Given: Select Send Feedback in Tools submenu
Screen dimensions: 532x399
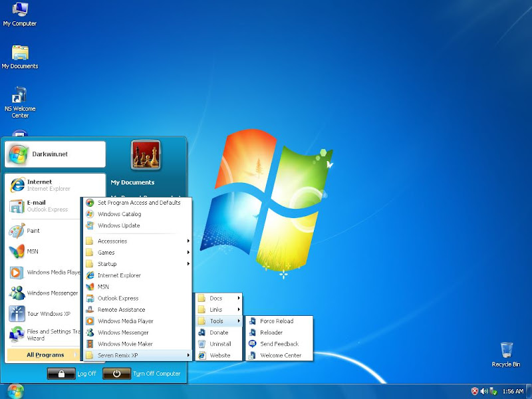Looking at the screenshot, I should tap(279, 344).
